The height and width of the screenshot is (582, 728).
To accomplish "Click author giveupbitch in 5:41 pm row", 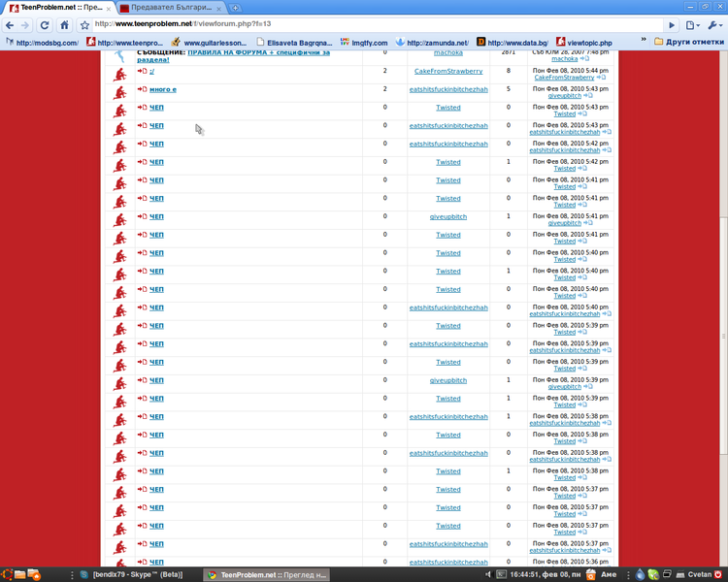I will pyautogui.click(x=448, y=216).
